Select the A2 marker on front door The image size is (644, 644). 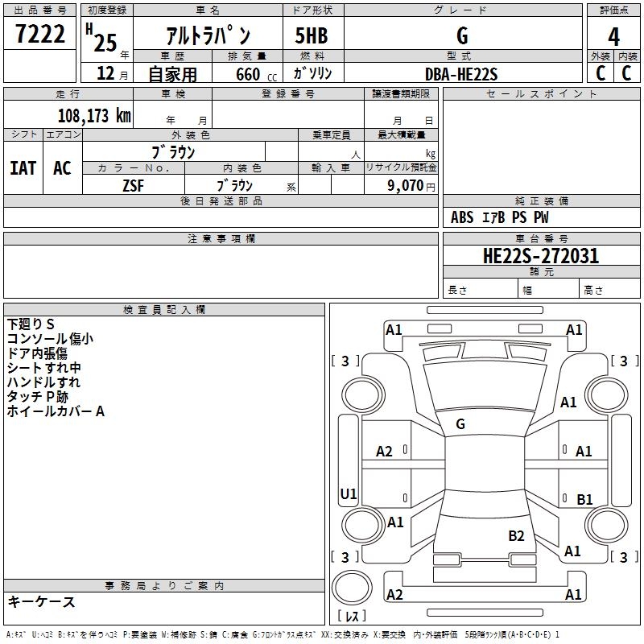pyautogui.click(x=384, y=452)
